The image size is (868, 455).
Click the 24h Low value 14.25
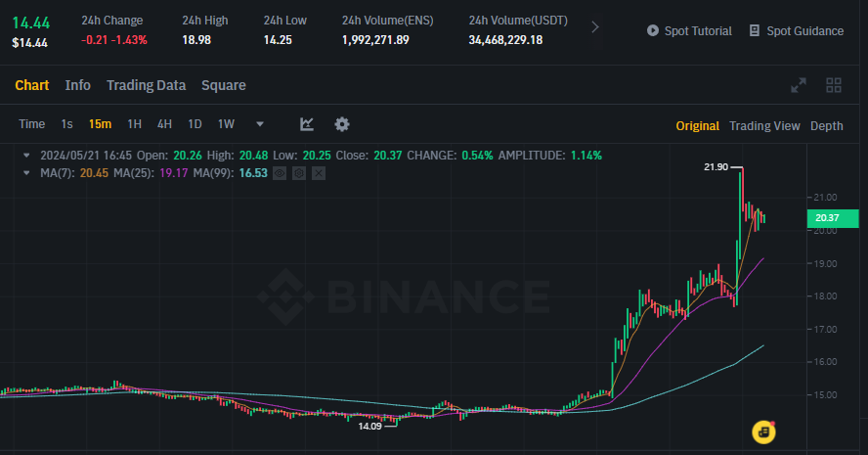(278, 40)
